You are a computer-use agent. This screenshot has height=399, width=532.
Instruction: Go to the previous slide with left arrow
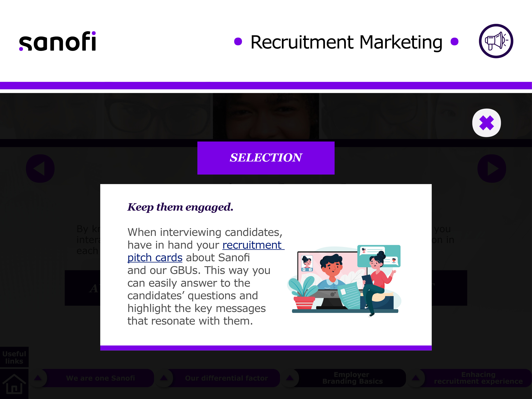pos(40,169)
